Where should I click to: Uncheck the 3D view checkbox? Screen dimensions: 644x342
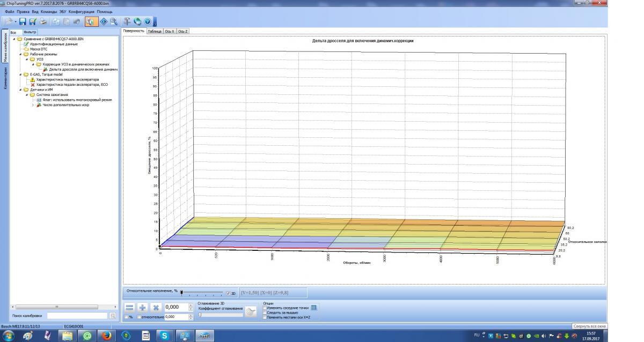(x=228, y=293)
